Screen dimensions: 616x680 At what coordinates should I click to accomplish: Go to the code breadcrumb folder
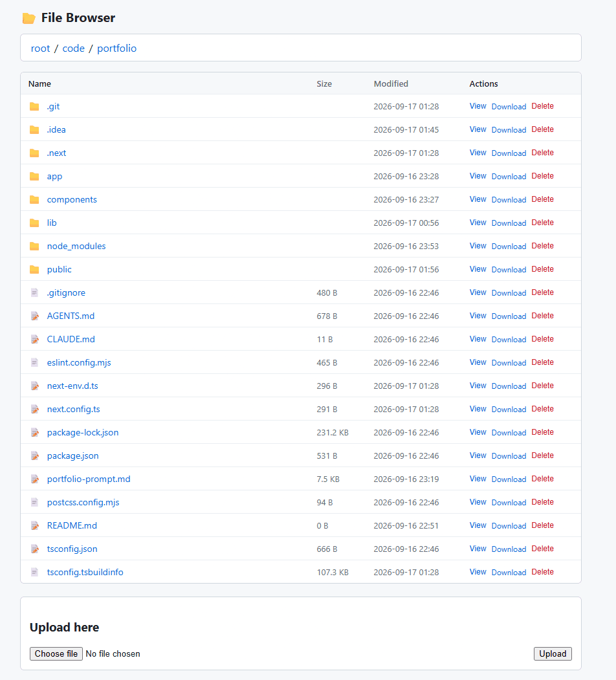click(x=73, y=48)
